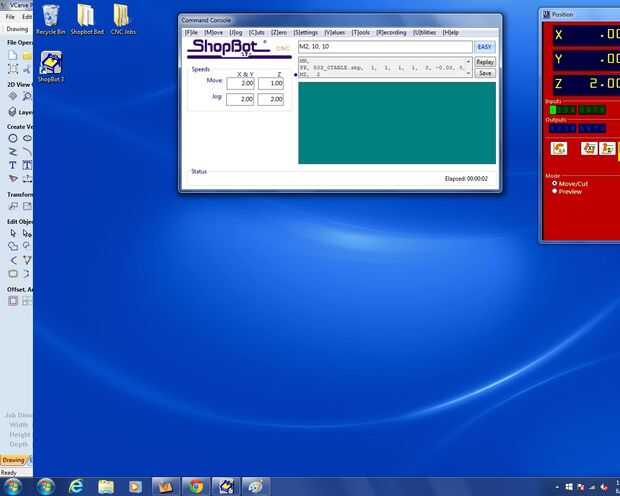Viewport: 620px width, 496px height.
Task: Open the [T]ools menu
Action: [361, 32]
